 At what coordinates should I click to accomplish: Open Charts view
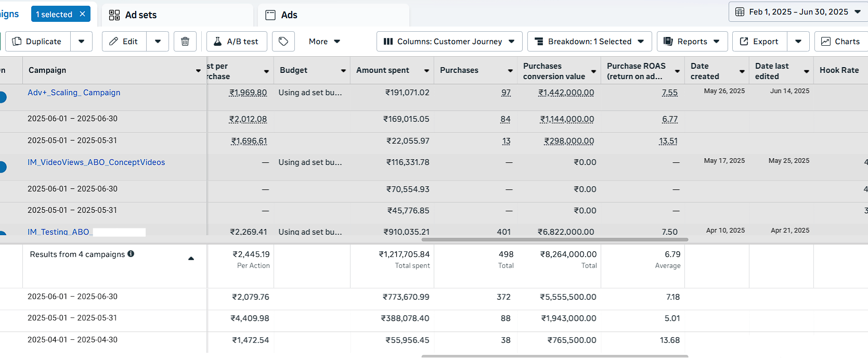841,42
